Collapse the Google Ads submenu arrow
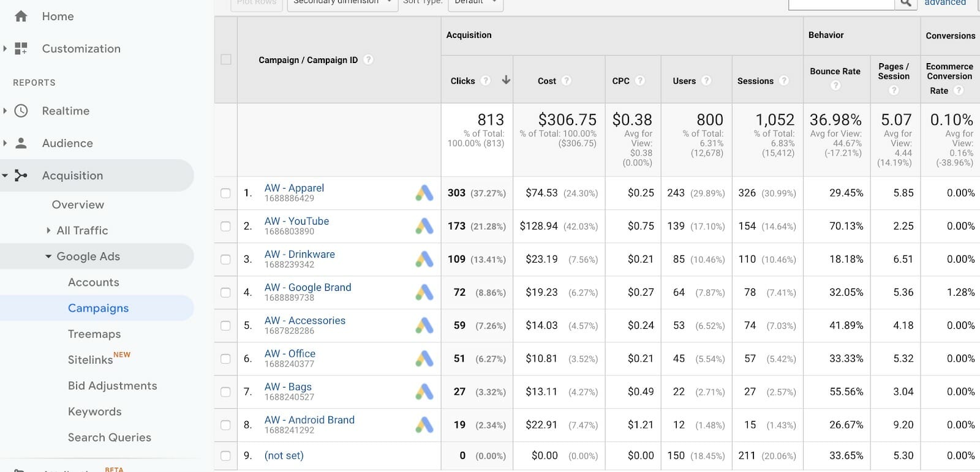 (48, 257)
